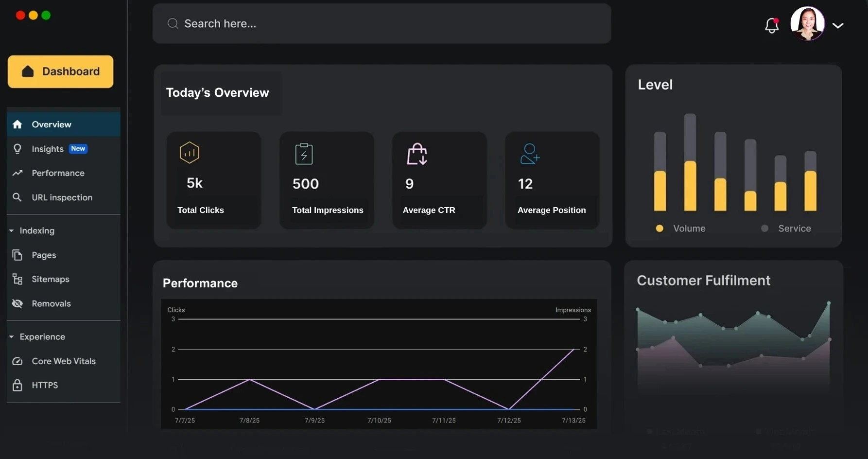The height and width of the screenshot is (459, 868).
Task: Click the yellow Dashboard button
Action: coord(60,71)
